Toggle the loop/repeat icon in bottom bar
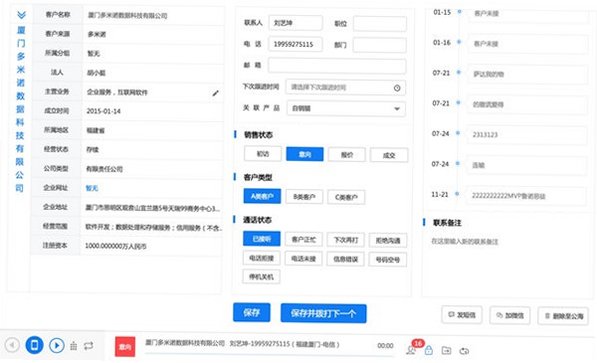 pos(89,346)
